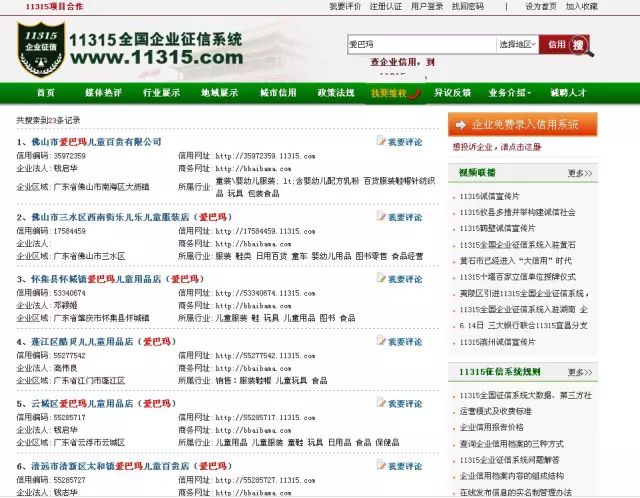Click the 找回密码 top link
This screenshot has width=640, height=498.
click(468, 7)
